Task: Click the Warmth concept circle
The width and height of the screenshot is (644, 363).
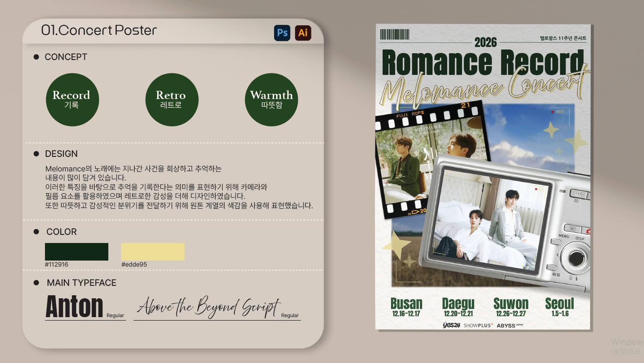Action: (271, 100)
